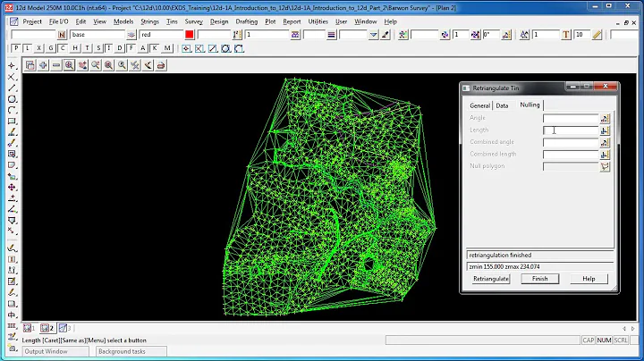Viewport: 644px width, 361px height.
Task: Click the Combined angle input field
Action: pos(571,142)
